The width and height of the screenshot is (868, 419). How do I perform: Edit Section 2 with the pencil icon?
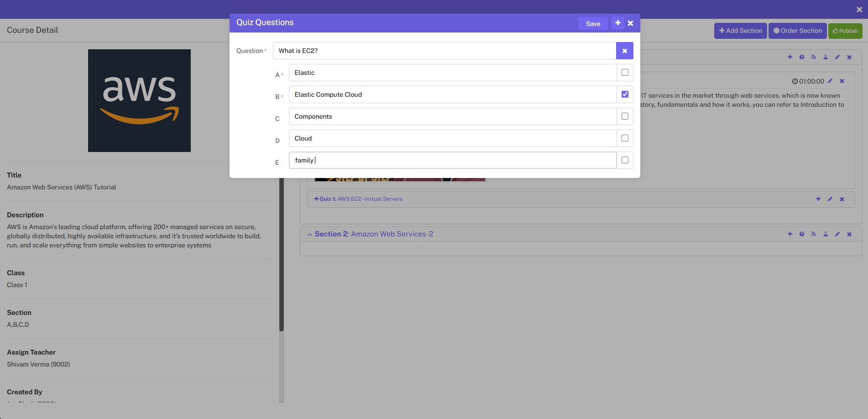837,234
